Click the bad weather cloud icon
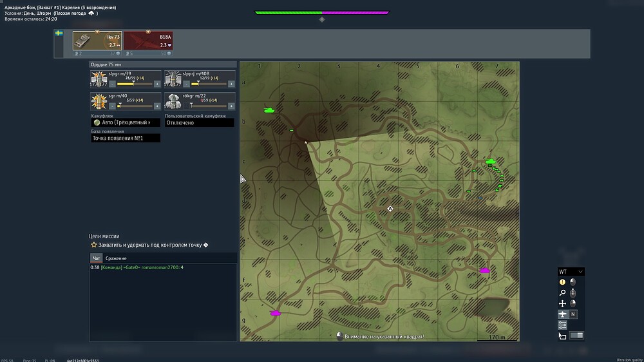The image size is (644, 362). [91, 13]
